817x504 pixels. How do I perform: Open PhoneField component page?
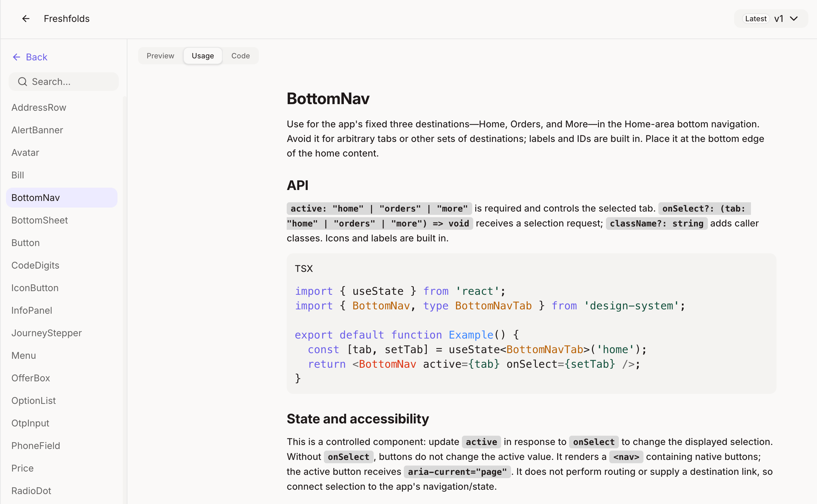click(x=62, y=446)
